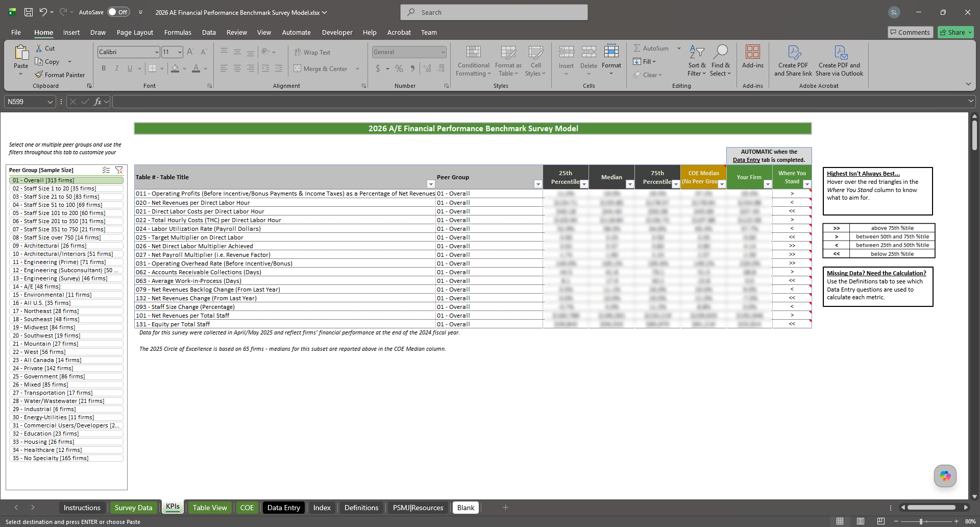Viewport: 980px width, 527px height.
Task: Apply Bold formatting
Action: click(104, 68)
